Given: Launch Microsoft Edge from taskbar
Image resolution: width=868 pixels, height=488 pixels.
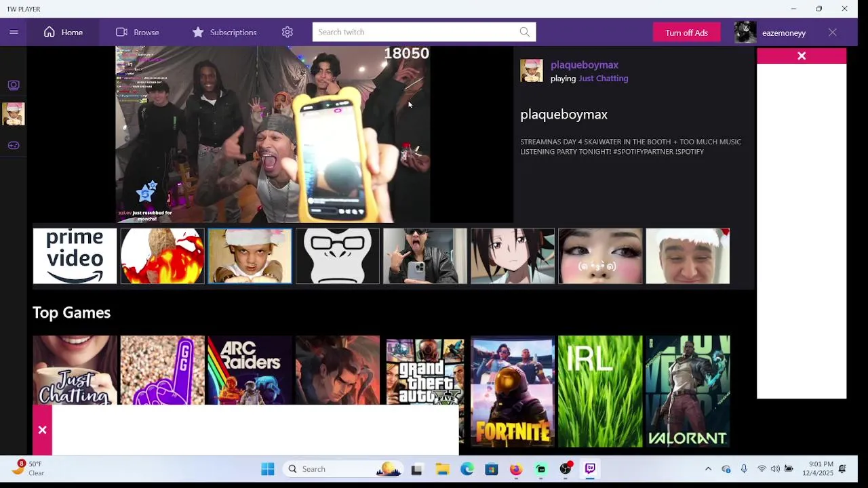Looking at the screenshot, I should pos(467,469).
